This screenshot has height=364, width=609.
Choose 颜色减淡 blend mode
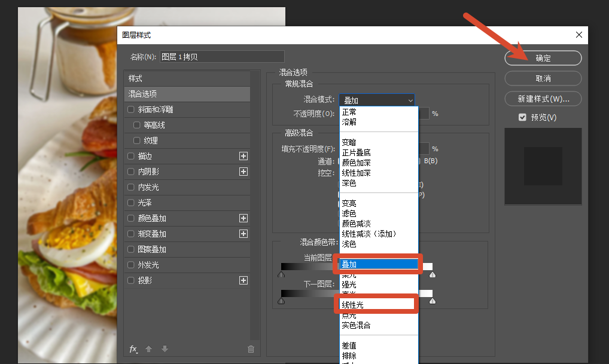pyautogui.click(x=379, y=224)
